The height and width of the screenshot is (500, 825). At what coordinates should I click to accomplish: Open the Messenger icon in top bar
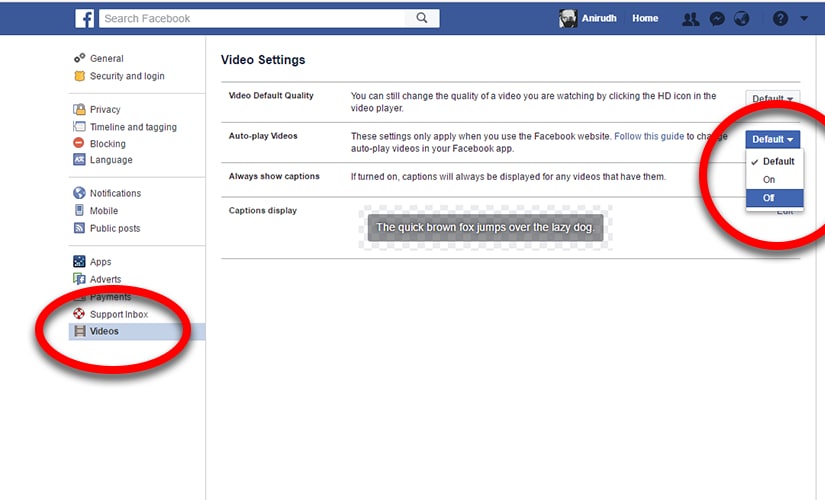[717, 19]
